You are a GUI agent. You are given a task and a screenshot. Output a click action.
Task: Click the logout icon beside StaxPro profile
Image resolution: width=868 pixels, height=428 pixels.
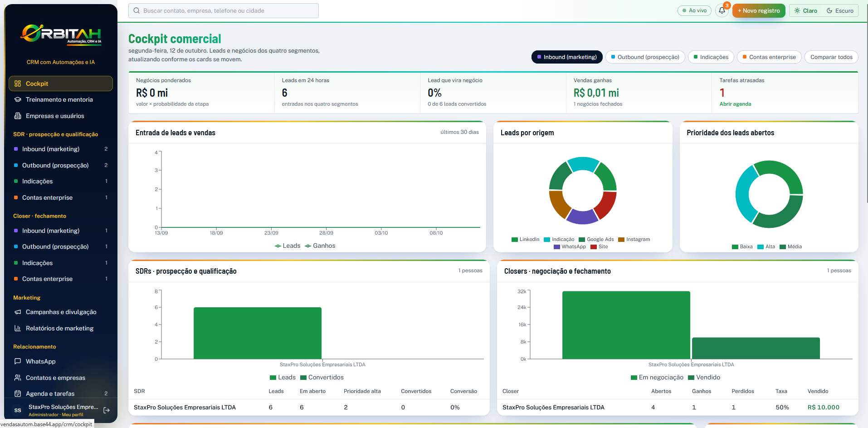coord(107,410)
